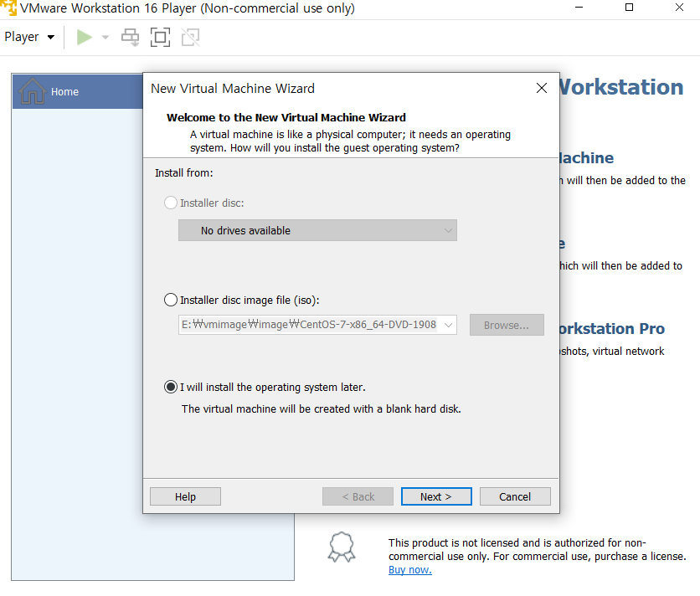The width and height of the screenshot is (700, 596).
Task: Click the VMware logo in title bar
Action: 8,8
